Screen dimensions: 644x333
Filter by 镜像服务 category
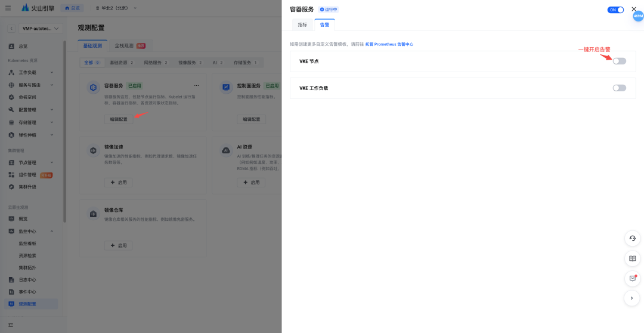pyautogui.click(x=190, y=63)
